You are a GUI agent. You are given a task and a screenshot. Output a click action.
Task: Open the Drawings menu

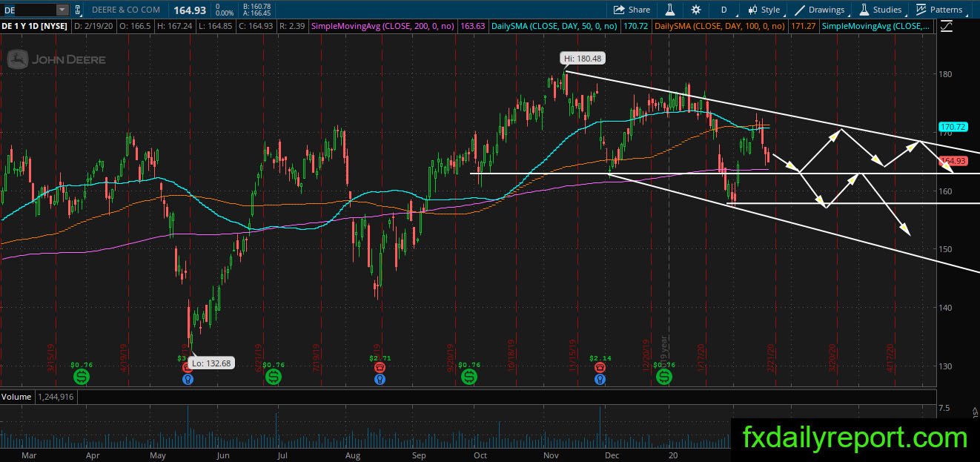coord(819,10)
